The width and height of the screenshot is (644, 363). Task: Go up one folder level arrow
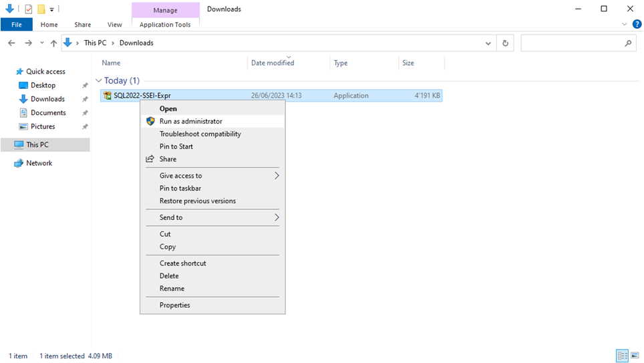[54, 43]
